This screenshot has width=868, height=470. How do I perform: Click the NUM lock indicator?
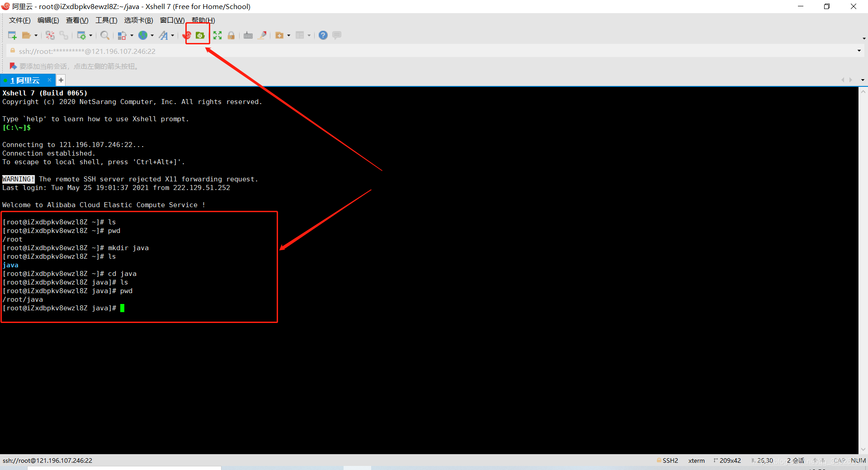pos(858,461)
